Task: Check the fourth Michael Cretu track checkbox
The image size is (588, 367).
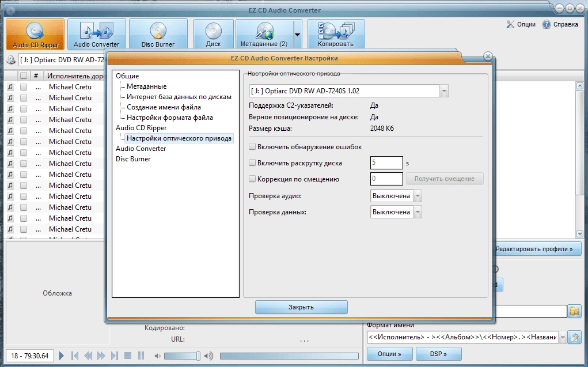Action: pyautogui.click(x=24, y=120)
